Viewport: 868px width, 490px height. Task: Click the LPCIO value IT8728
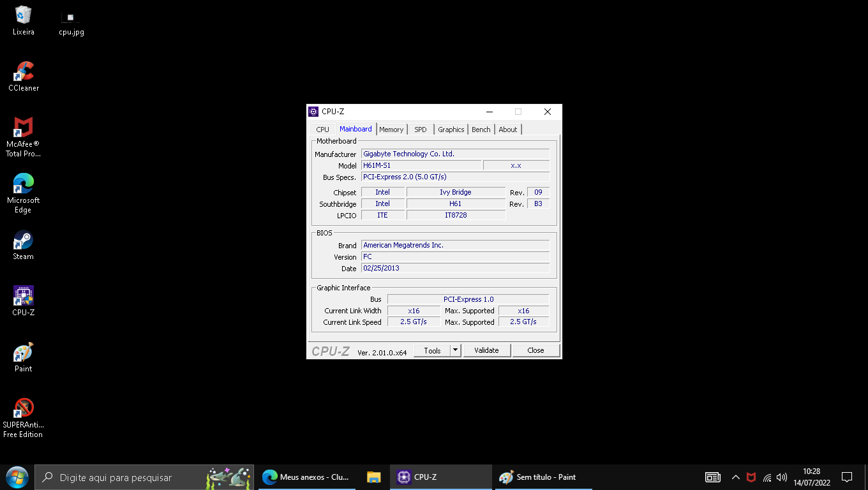tap(456, 215)
